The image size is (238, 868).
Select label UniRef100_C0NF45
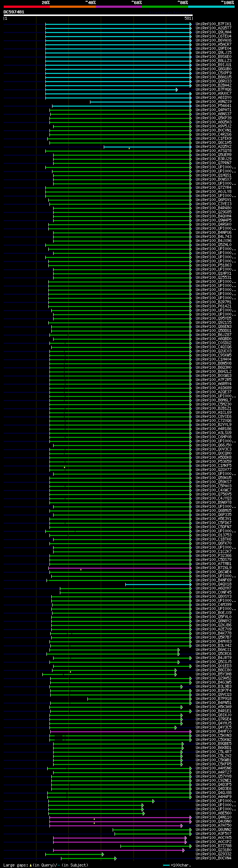click(x=213, y=593)
